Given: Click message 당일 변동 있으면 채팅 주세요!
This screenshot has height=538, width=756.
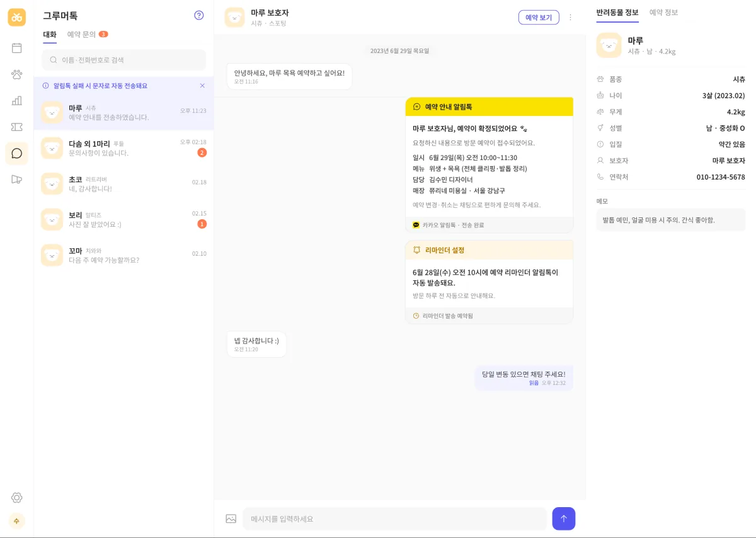Looking at the screenshot, I should coord(524,377).
